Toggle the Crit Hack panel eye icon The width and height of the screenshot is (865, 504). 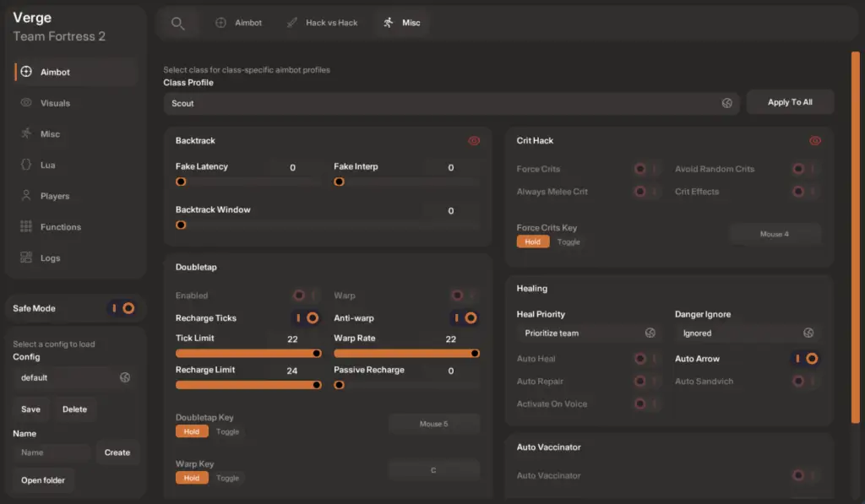tap(815, 141)
